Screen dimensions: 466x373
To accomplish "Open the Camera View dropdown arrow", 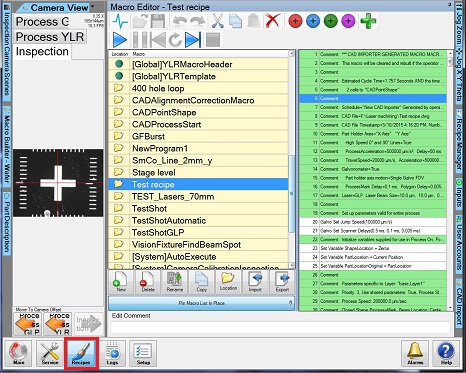I will tap(93, 6).
